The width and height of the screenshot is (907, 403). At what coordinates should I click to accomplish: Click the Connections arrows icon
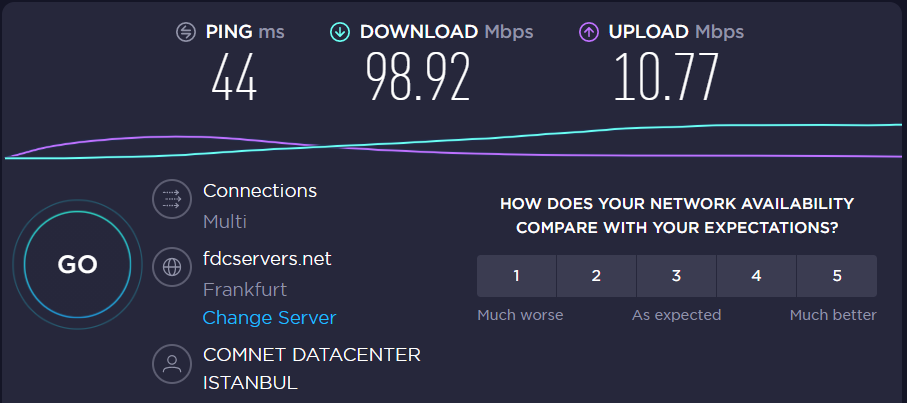pyautogui.click(x=172, y=199)
